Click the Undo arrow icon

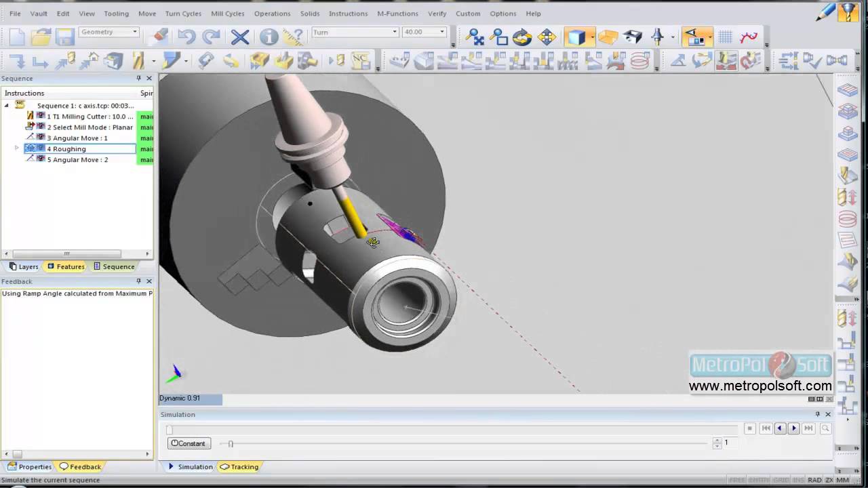click(186, 37)
